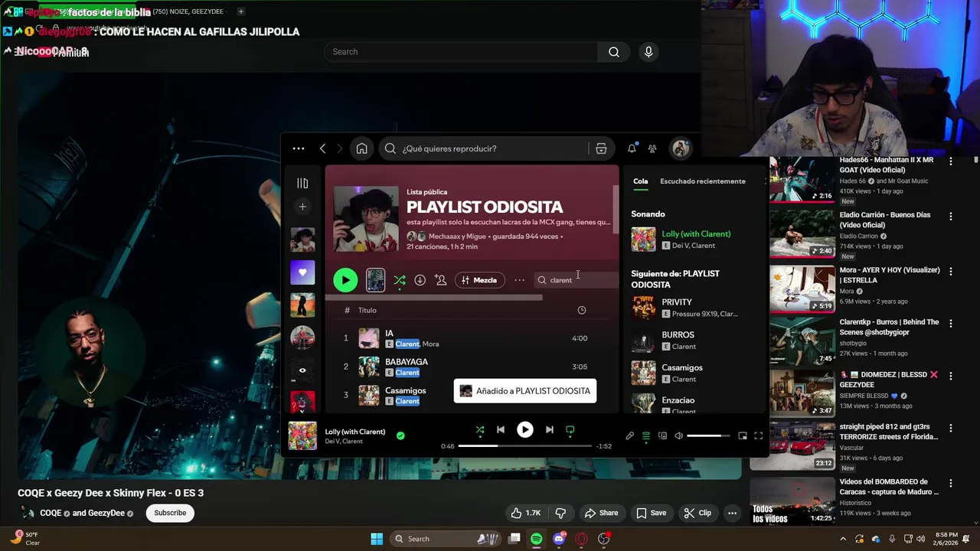
Task: Open YouTube video more actions ellipsis
Action: click(x=733, y=513)
